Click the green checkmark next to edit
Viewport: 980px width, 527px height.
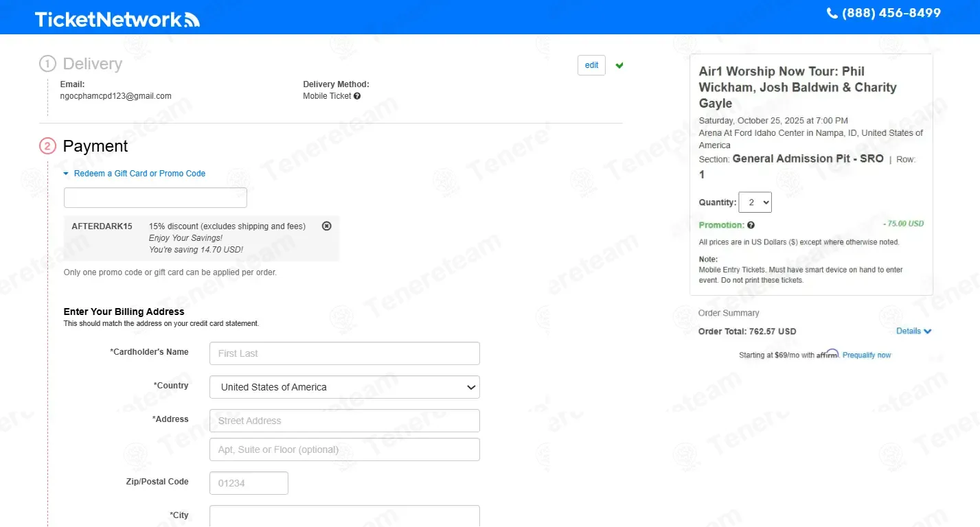click(x=619, y=65)
